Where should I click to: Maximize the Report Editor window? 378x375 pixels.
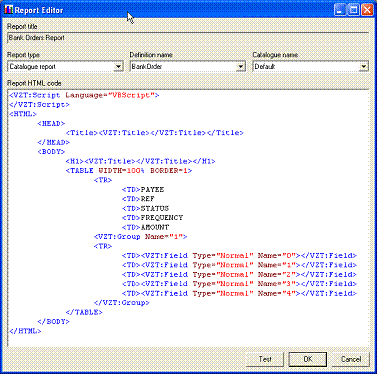353,10
